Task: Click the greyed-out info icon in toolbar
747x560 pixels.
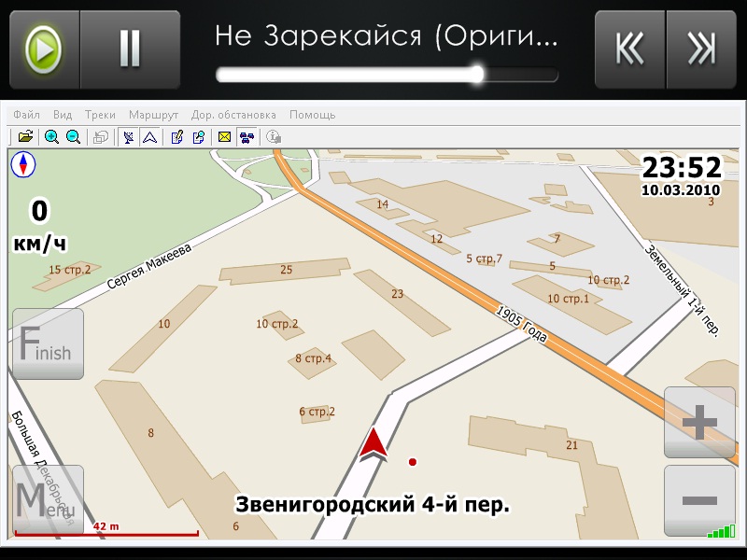Action: (x=274, y=137)
